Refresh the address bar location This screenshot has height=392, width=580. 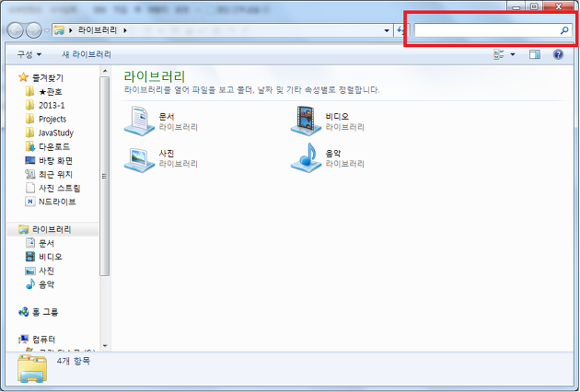401,30
